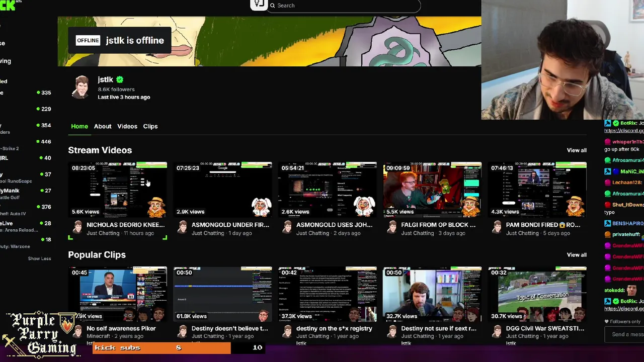Click the green verified badge beside jstlk
Viewport: 644px width, 362px height.
120,79
